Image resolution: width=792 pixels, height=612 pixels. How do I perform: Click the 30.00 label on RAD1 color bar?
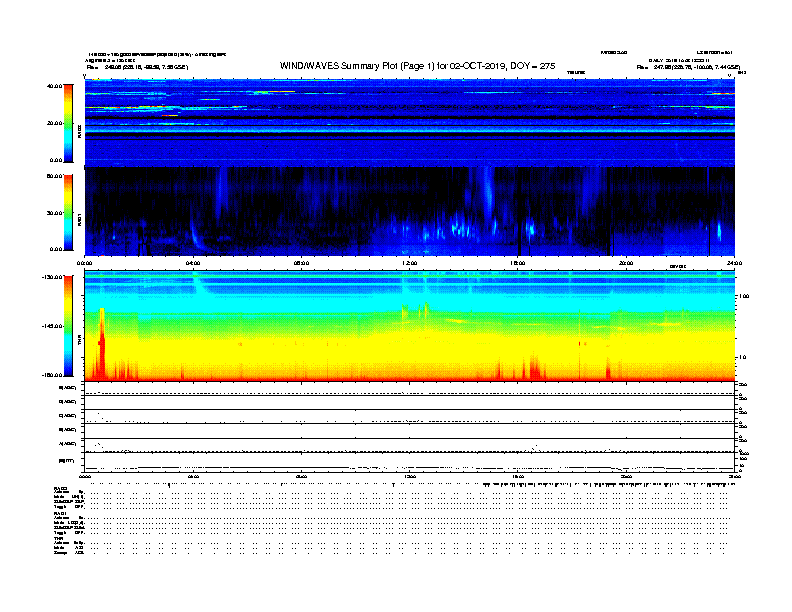54,213
